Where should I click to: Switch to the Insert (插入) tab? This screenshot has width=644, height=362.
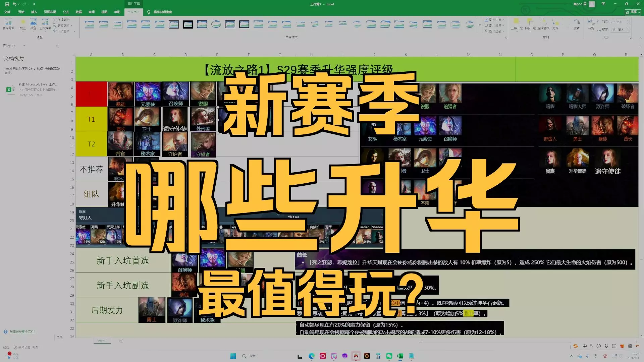click(x=34, y=12)
